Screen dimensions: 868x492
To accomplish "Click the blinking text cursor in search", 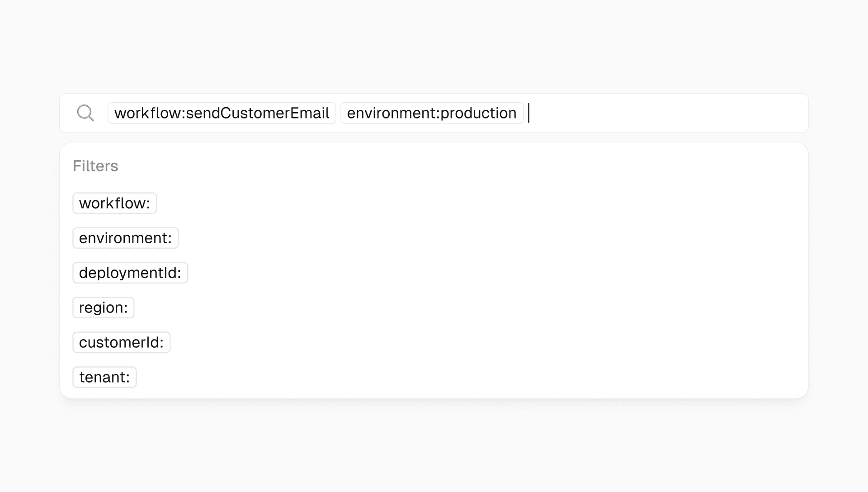I will point(528,113).
